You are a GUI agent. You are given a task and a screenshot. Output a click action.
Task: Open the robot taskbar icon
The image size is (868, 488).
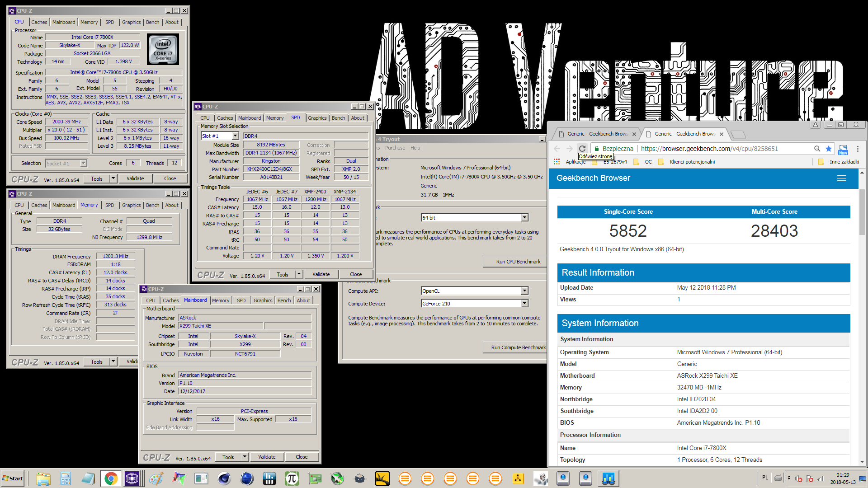click(x=541, y=478)
